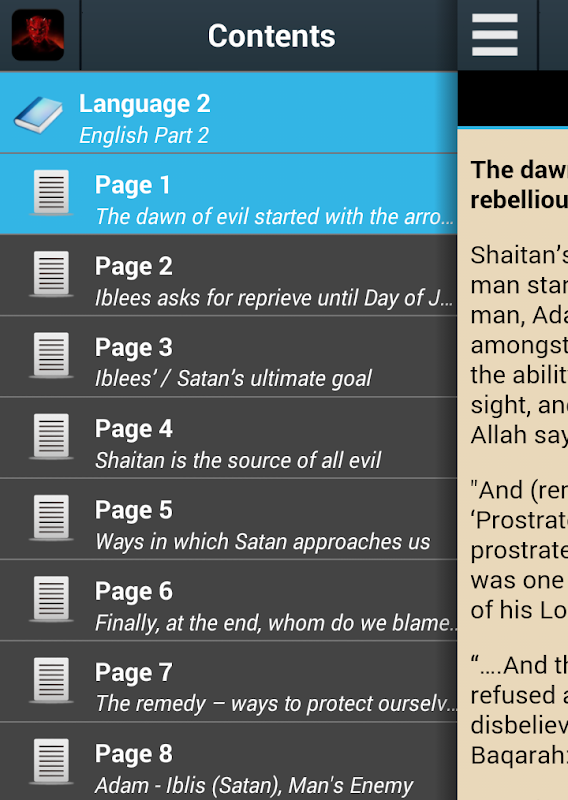Select the page icon beside Page 3
The image size is (568, 800).
point(51,355)
